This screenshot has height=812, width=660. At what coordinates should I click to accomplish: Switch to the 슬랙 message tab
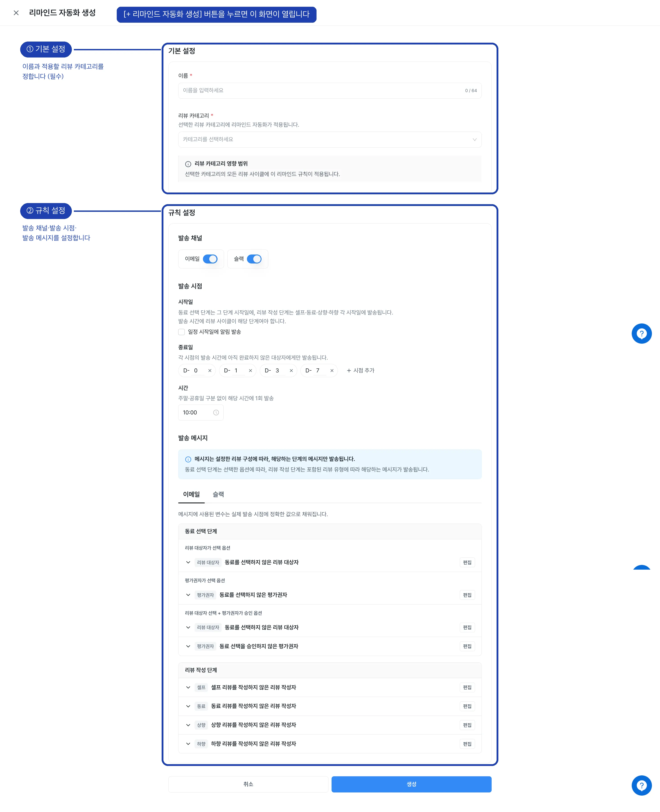(218, 494)
